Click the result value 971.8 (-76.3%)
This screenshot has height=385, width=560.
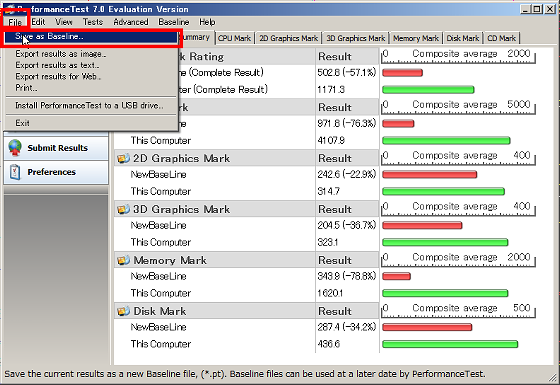pyautogui.click(x=346, y=124)
